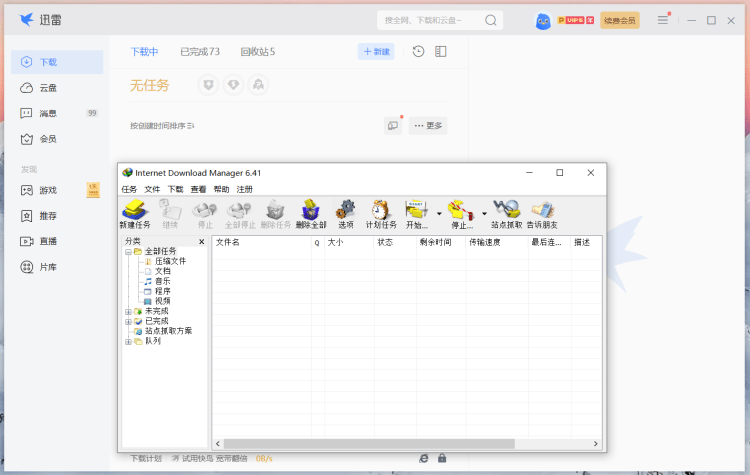Click Xunlei 新建 new task button
This screenshot has width=750, height=475.
[376, 52]
